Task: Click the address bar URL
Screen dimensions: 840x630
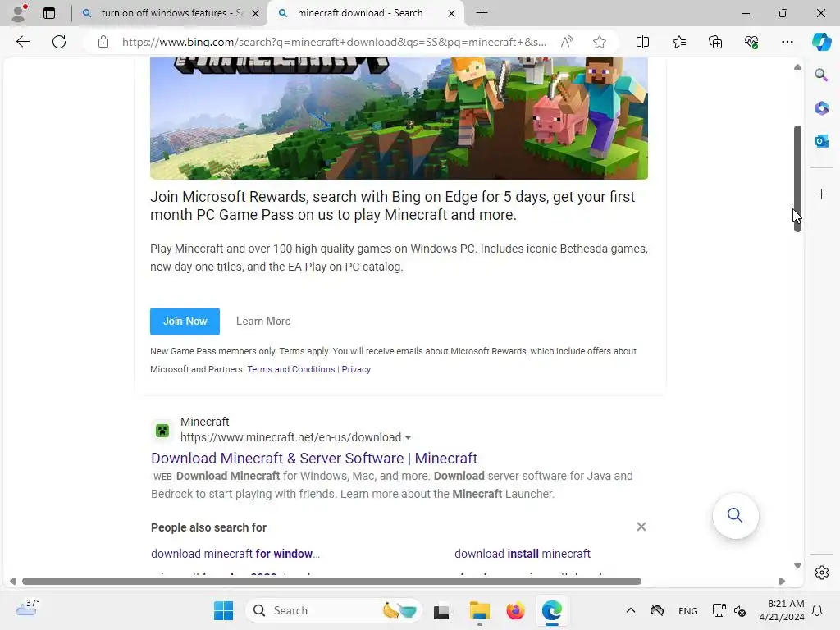Action: [335, 42]
